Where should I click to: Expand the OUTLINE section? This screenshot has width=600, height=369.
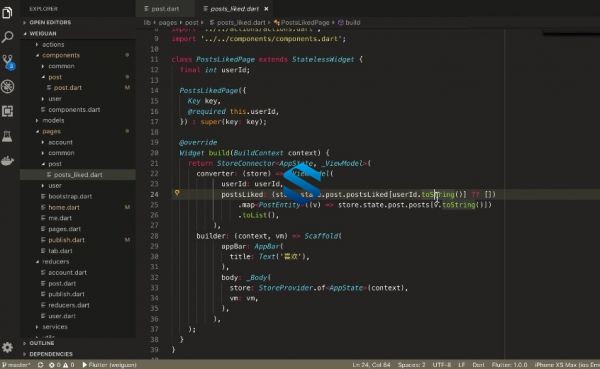click(x=42, y=343)
